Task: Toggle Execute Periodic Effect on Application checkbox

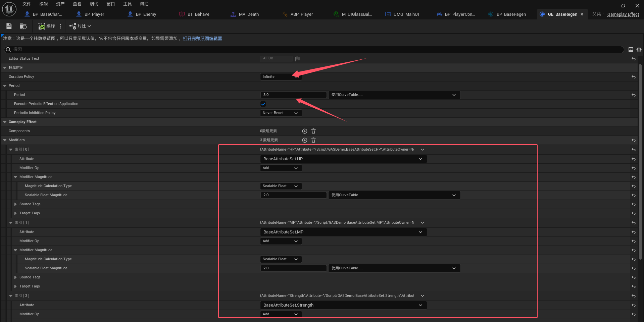Action: click(x=263, y=104)
